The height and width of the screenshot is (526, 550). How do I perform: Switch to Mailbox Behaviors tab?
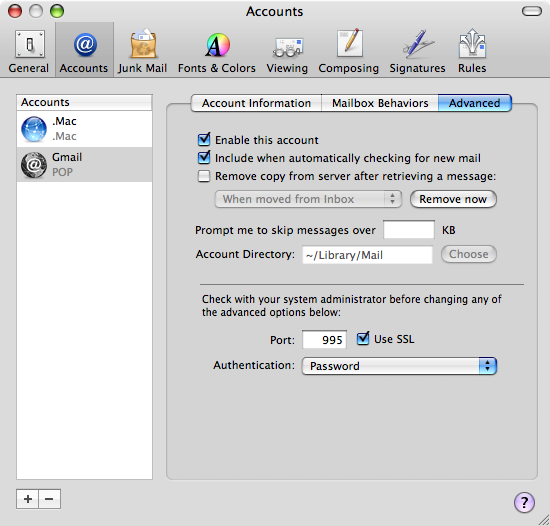pos(380,103)
